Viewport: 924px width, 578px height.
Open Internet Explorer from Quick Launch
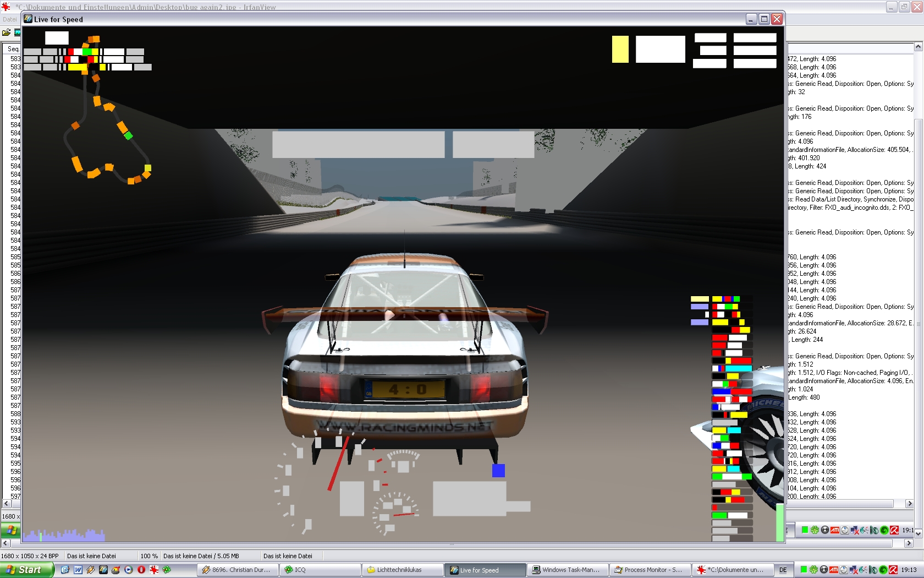(65, 570)
